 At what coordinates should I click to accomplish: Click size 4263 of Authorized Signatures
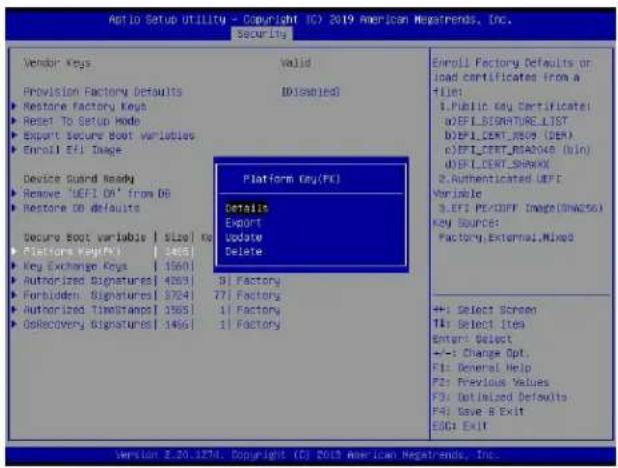click(177, 281)
